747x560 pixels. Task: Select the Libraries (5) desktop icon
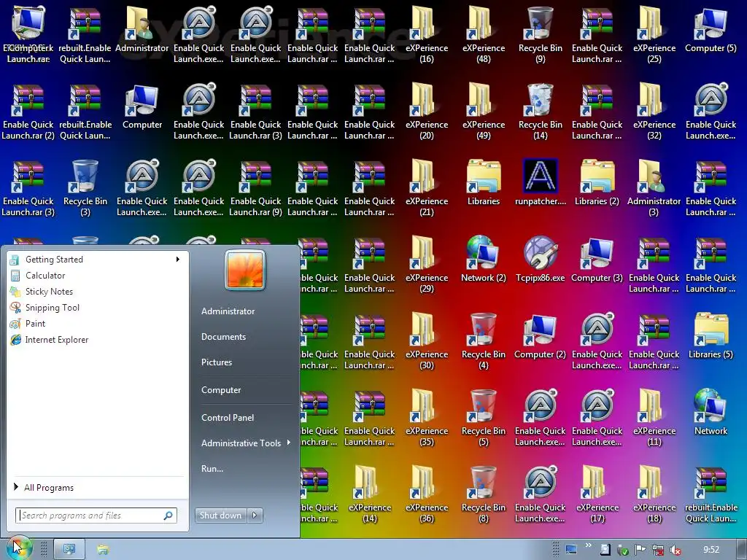click(711, 336)
